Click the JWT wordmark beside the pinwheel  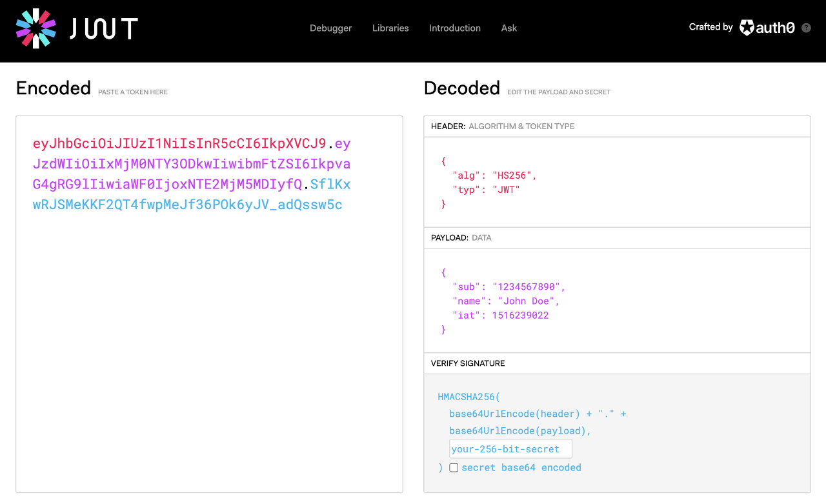tap(104, 28)
